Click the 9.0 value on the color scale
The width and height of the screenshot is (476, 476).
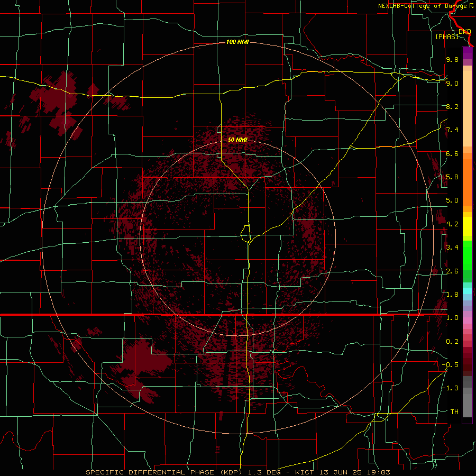tap(452, 83)
